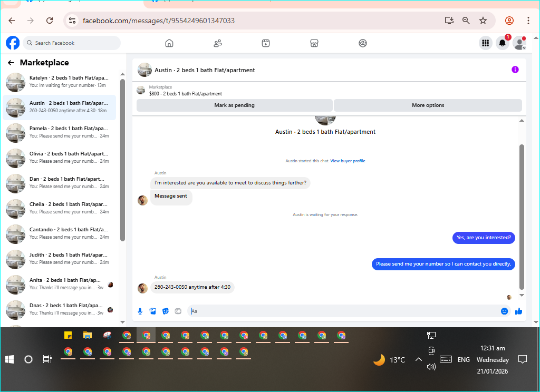
Task: Open Katelyn's conversation
Action: tap(59, 82)
